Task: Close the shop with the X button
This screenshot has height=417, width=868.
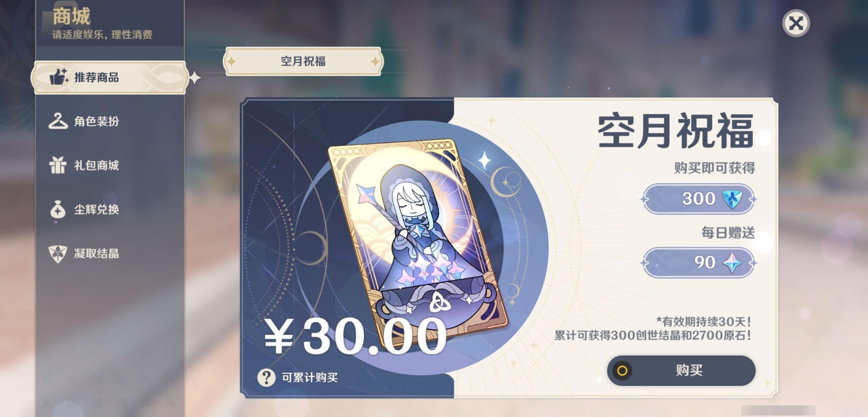Action: click(x=796, y=23)
